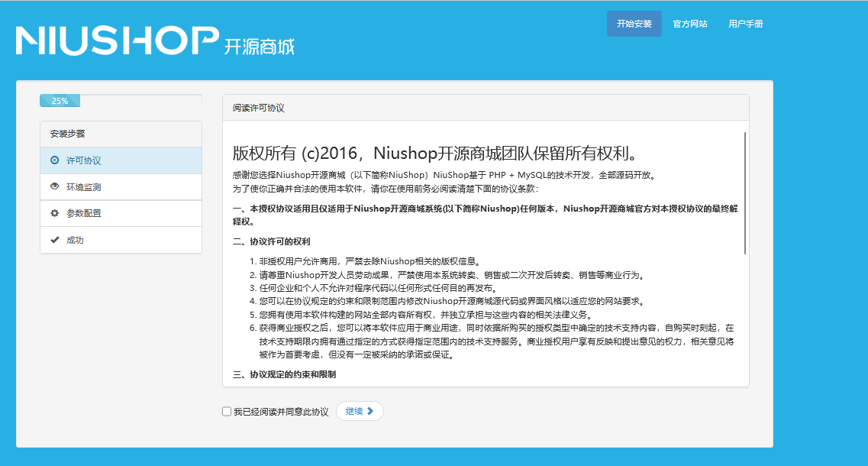Click clause 1 about 非授权用户允许商用
Screen dimensions: 868x466
tap(369, 261)
